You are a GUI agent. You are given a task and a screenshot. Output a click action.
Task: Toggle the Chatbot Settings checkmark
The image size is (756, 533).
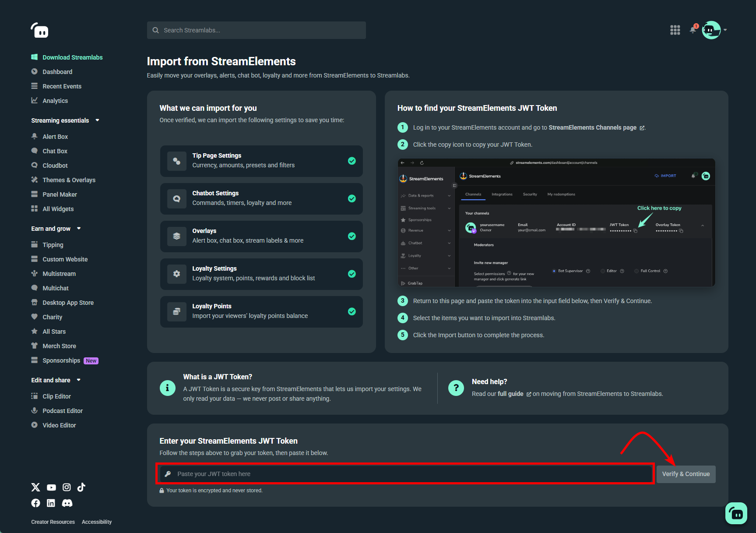pos(352,198)
